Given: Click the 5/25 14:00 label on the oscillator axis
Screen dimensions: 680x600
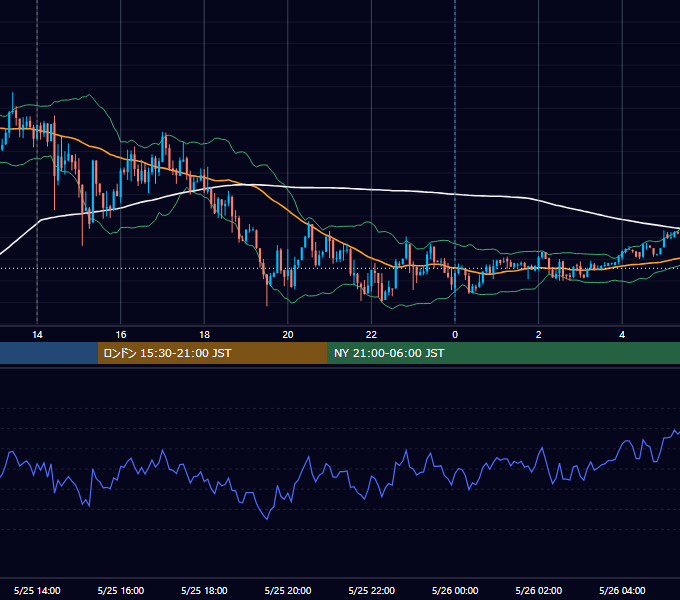Looking at the screenshot, I should point(37,590).
